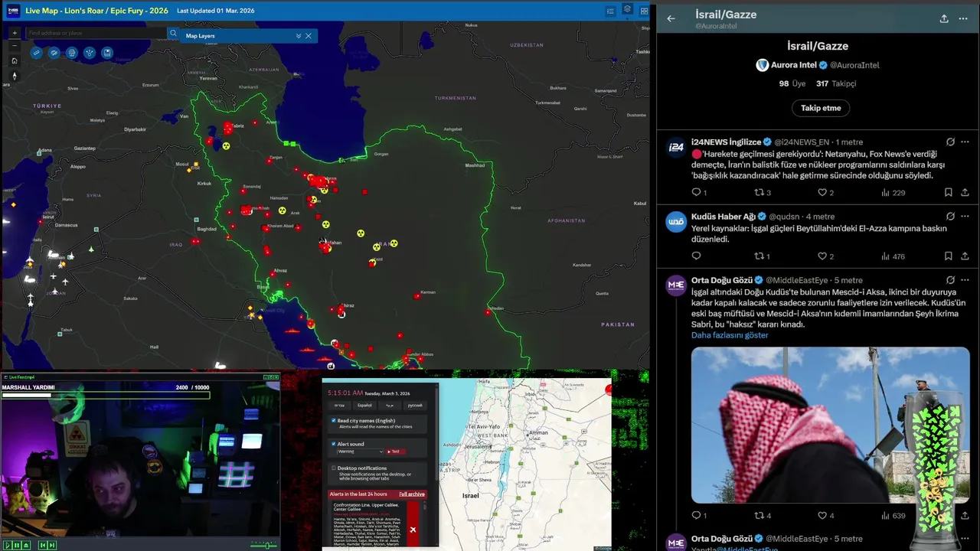Play the Live Feed video

pyautogui.click(x=8, y=545)
